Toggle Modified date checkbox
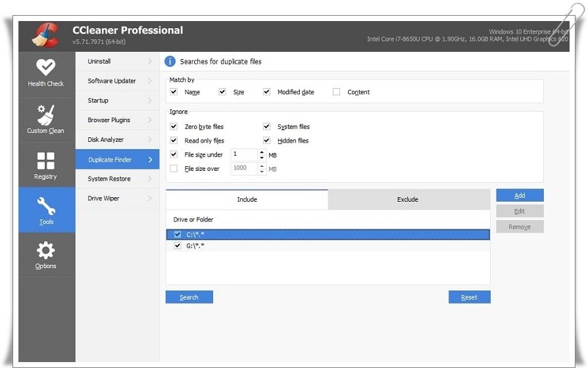 point(266,91)
